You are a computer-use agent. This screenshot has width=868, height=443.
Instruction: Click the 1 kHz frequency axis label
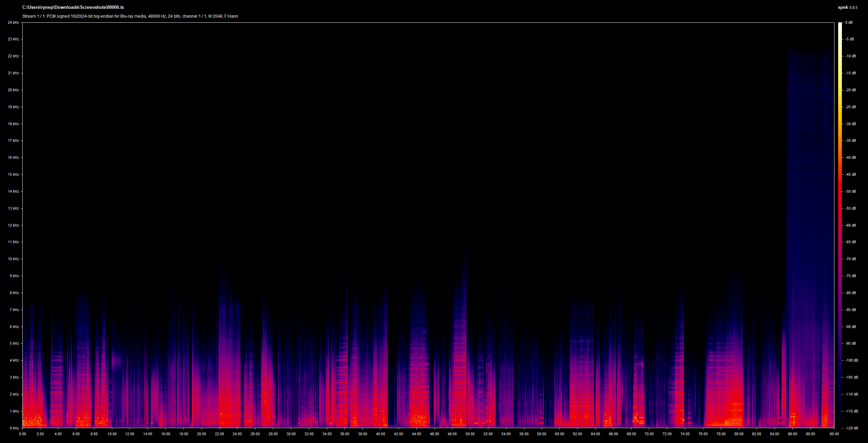(x=14, y=411)
